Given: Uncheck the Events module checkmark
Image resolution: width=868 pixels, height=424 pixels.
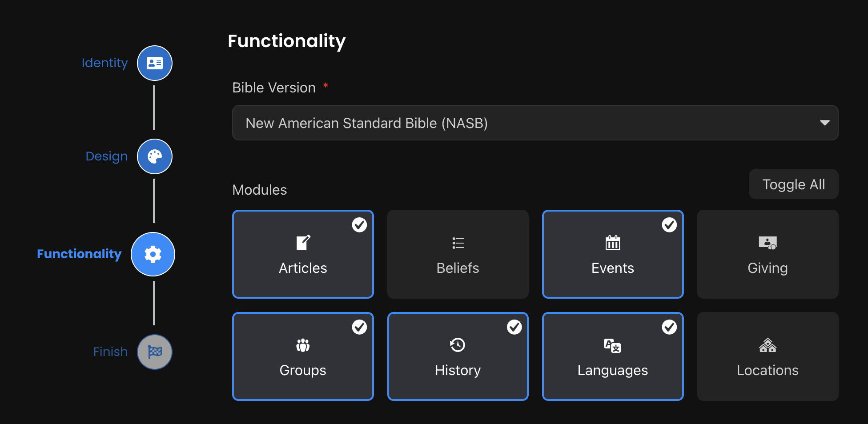Looking at the screenshot, I should (669, 225).
